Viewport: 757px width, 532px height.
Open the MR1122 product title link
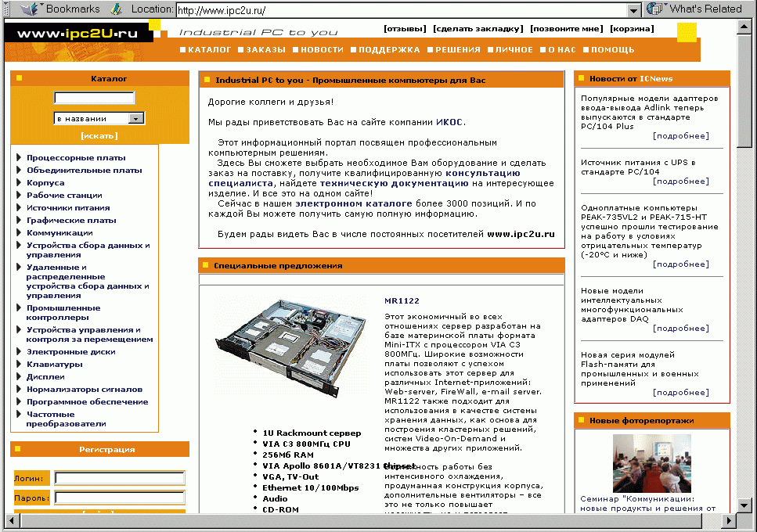(x=402, y=301)
